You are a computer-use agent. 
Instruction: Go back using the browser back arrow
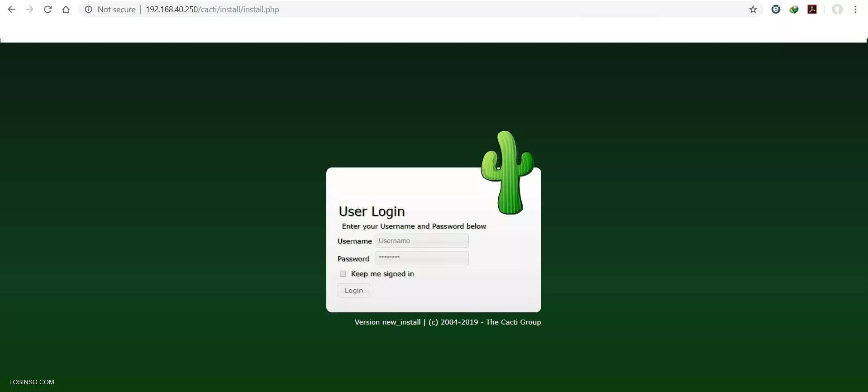coord(12,10)
